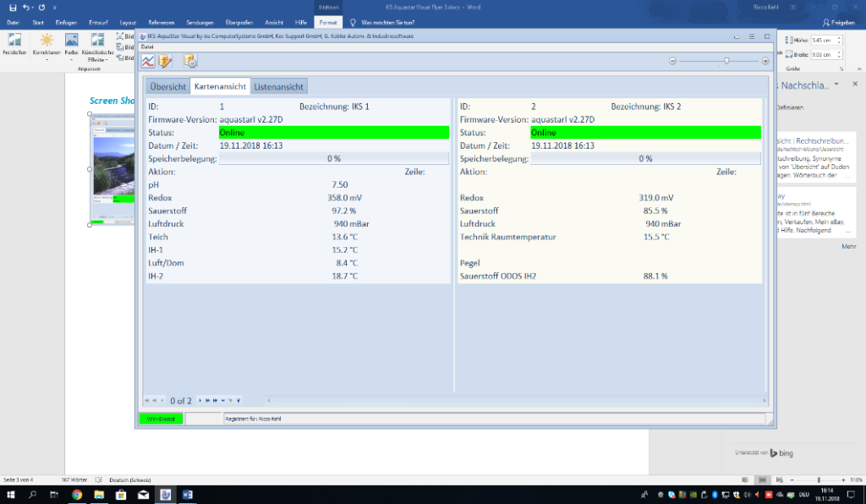Switch to the Übersicht tab

click(167, 86)
